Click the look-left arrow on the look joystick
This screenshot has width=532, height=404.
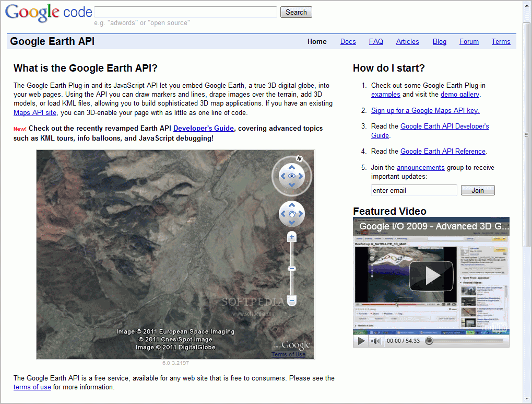[x=283, y=176]
